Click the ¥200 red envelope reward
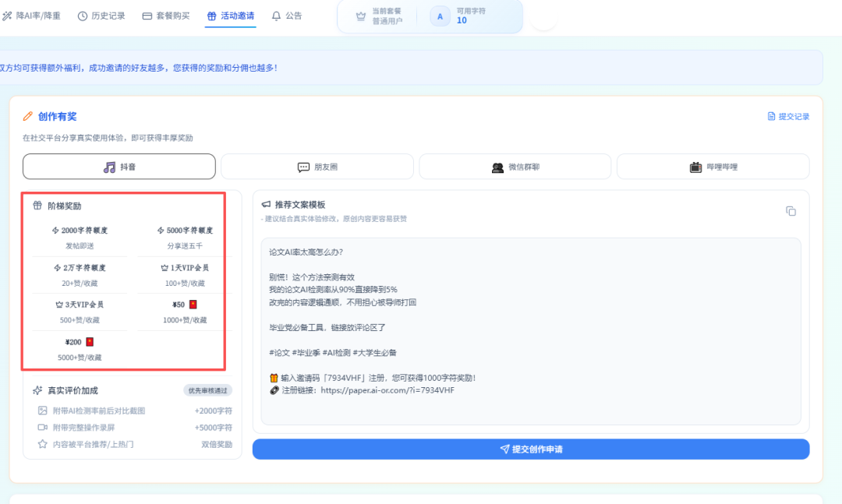842x504 pixels. (x=80, y=349)
